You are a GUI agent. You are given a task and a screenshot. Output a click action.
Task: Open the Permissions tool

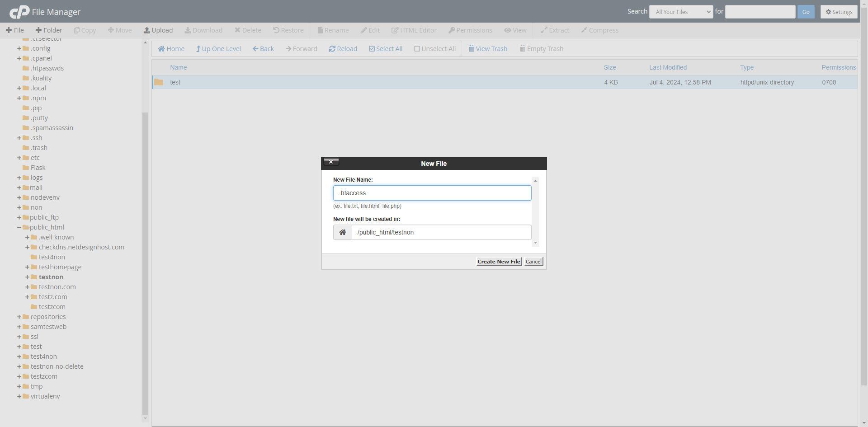coord(470,30)
